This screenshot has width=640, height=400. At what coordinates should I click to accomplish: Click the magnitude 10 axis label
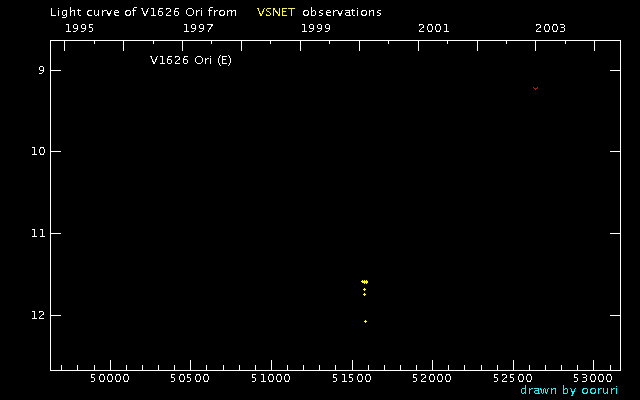click(x=38, y=151)
